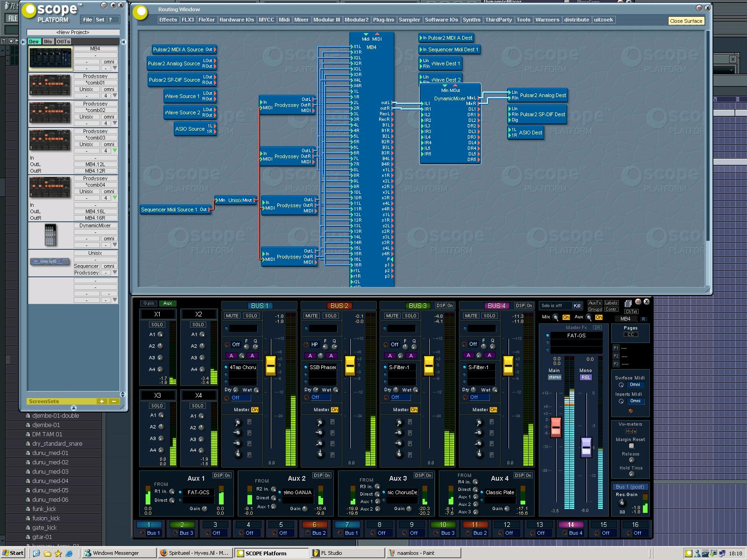
Task: Open the Prodyssey *comb01 device thumbnail
Action: point(50,85)
